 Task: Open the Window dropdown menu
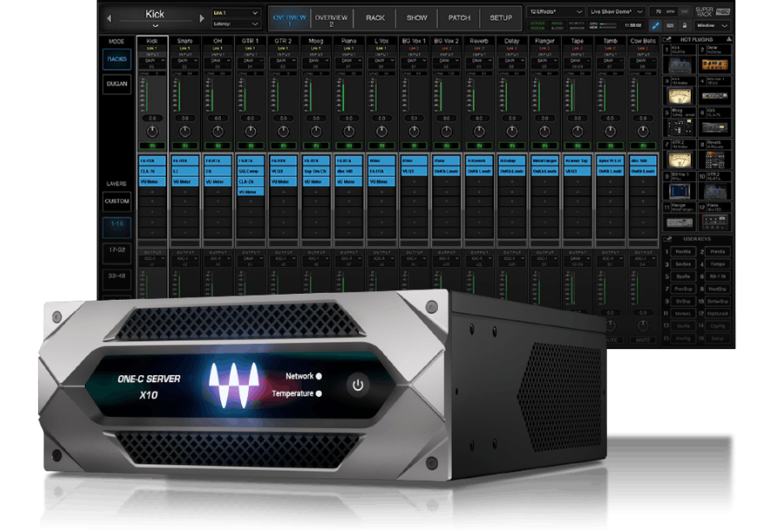point(712,25)
